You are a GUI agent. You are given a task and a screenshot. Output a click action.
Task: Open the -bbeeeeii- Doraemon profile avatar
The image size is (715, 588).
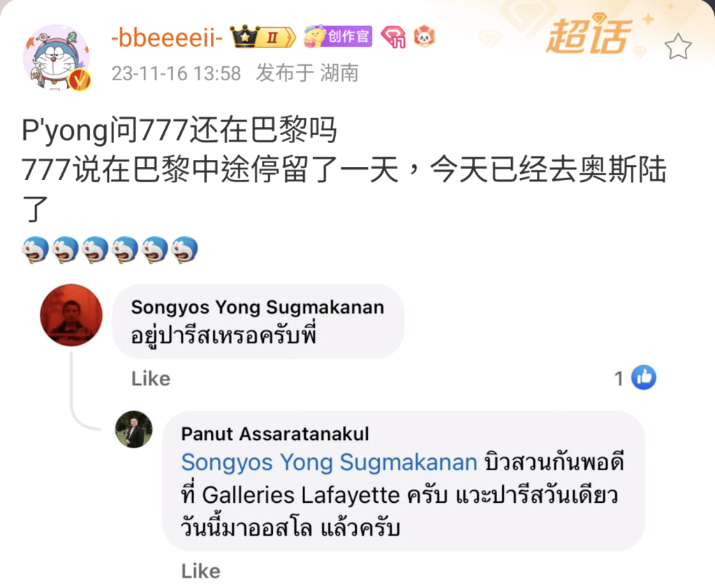57,57
